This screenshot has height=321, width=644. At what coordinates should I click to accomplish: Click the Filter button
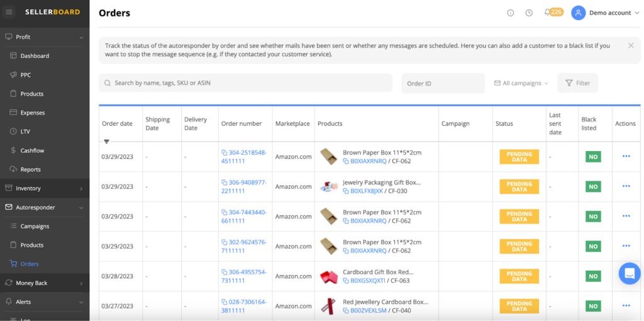[x=577, y=83]
